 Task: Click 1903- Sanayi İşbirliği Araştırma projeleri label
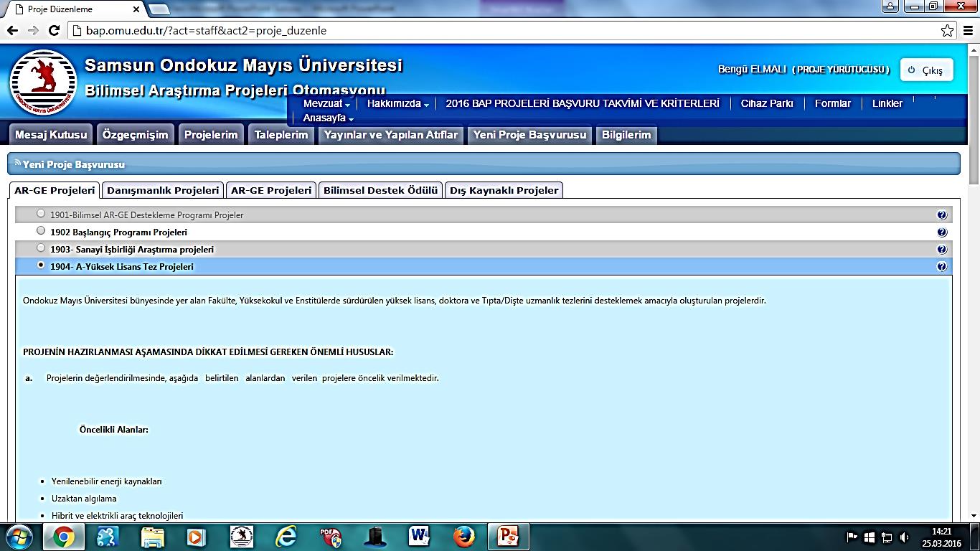(x=132, y=250)
